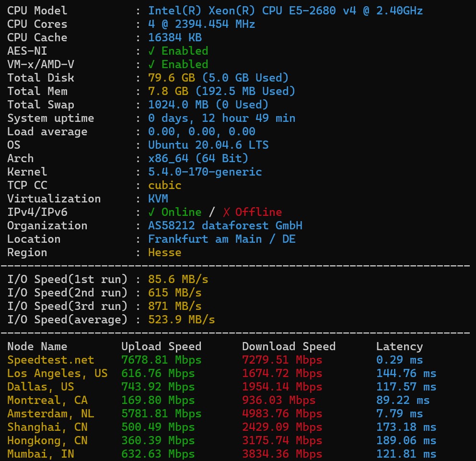The height and width of the screenshot is (461, 476).
Task: Select kernel version 5.4.0-170-generic
Action: pyautogui.click(x=205, y=172)
